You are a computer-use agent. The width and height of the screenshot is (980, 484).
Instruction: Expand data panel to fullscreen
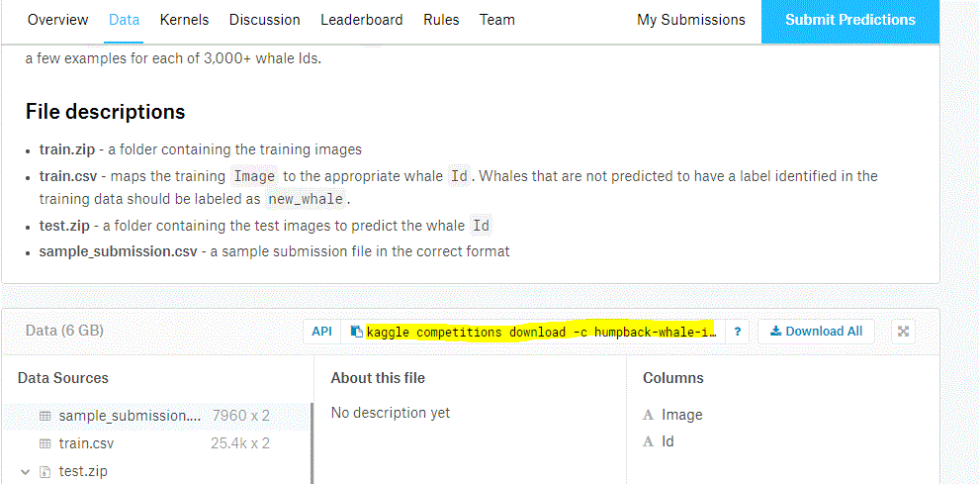[903, 332]
